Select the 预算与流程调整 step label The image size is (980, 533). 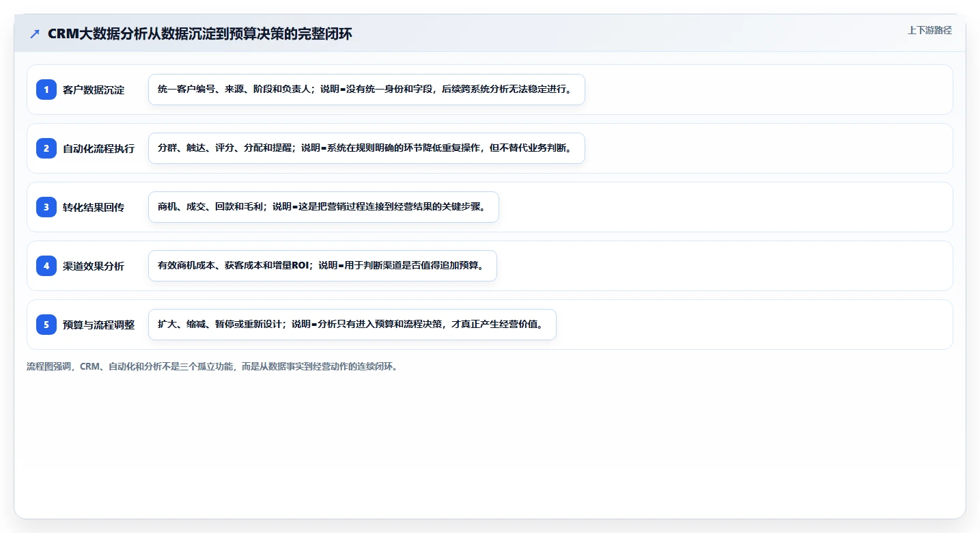coord(98,325)
